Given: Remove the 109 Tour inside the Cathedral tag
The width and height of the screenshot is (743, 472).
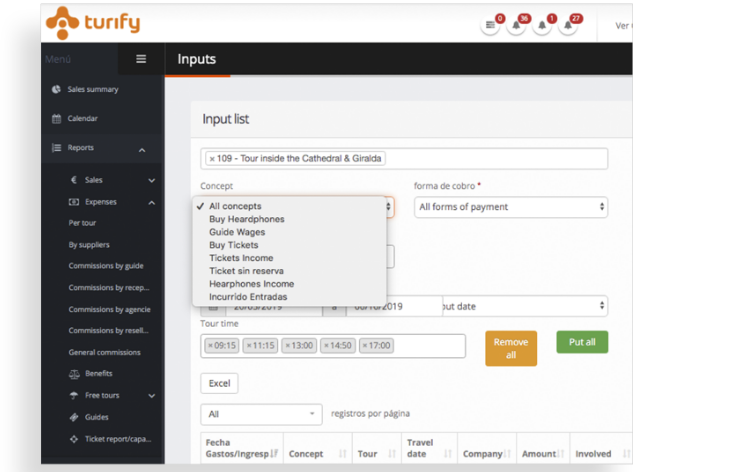Looking at the screenshot, I should (212, 159).
